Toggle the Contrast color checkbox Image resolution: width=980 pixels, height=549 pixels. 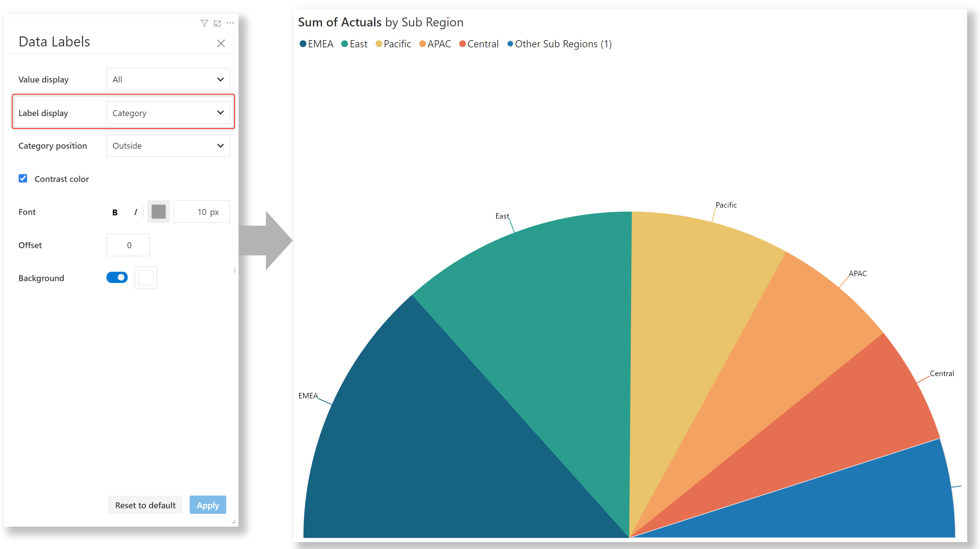pos(23,178)
